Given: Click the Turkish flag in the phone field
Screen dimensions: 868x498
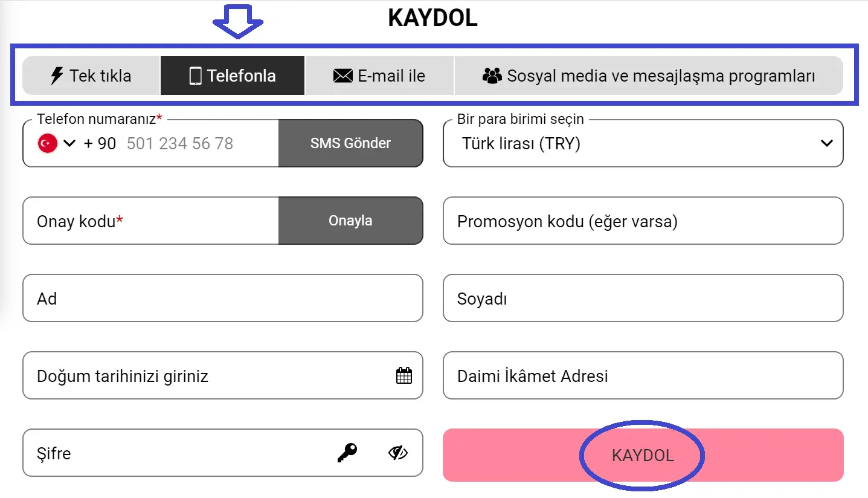Looking at the screenshot, I should click(47, 143).
